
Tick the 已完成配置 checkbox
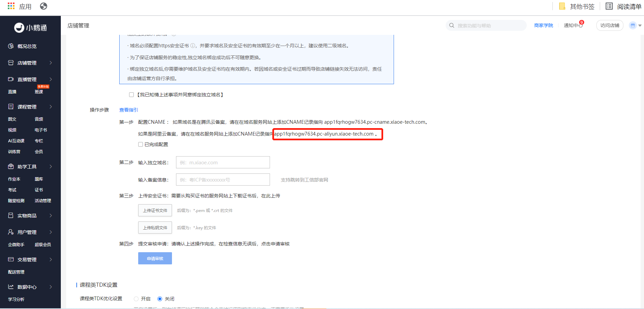click(x=141, y=144)
